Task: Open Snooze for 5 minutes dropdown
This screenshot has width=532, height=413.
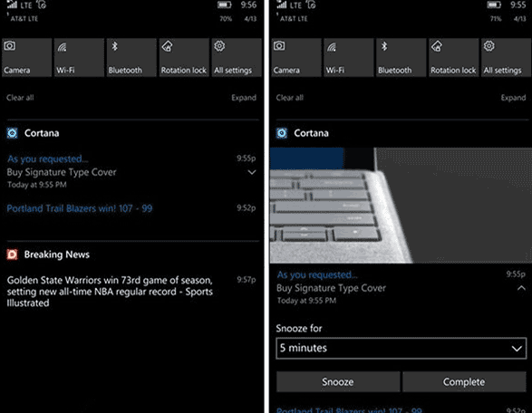Action: pos(401,348)
